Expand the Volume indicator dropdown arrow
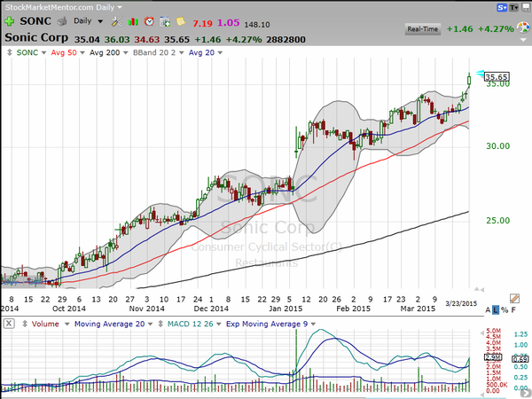The width and height of the screenshot is (532, 399). pos(66,325)
